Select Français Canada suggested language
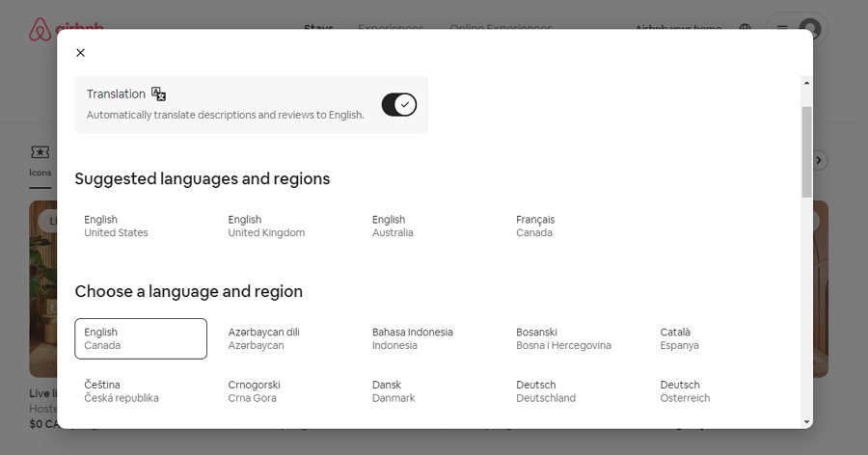 (535, 227)
